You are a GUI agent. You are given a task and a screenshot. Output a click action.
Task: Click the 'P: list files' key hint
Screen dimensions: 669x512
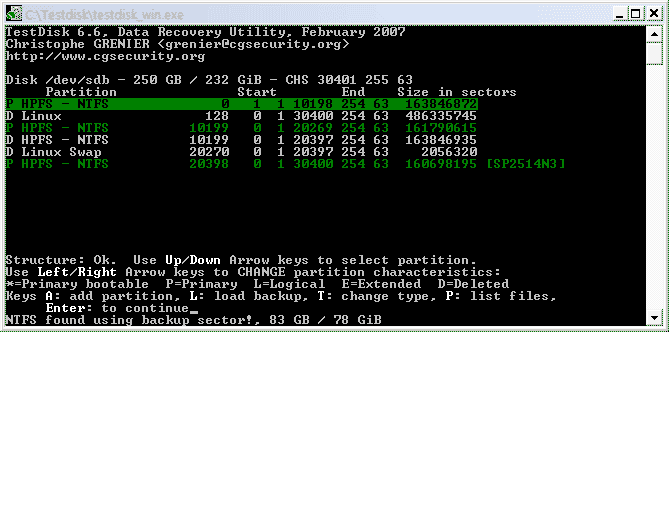[501, 296]
